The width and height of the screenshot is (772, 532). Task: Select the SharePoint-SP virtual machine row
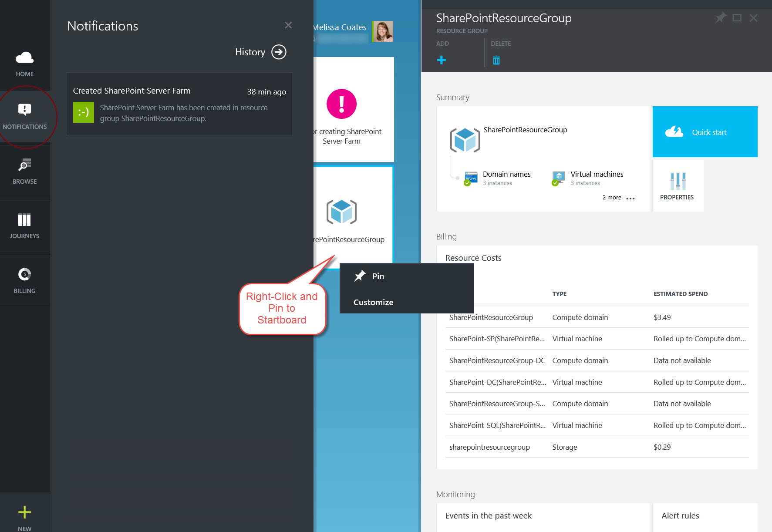[597, 339]
